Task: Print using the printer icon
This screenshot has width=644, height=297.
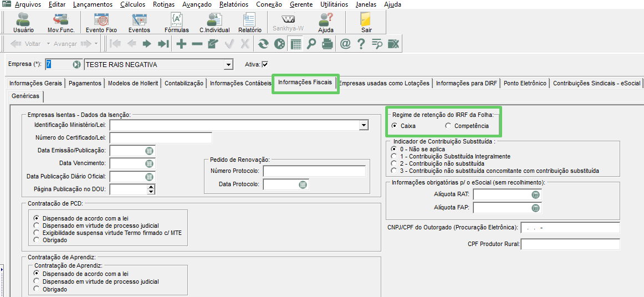Action: (327, 44)
